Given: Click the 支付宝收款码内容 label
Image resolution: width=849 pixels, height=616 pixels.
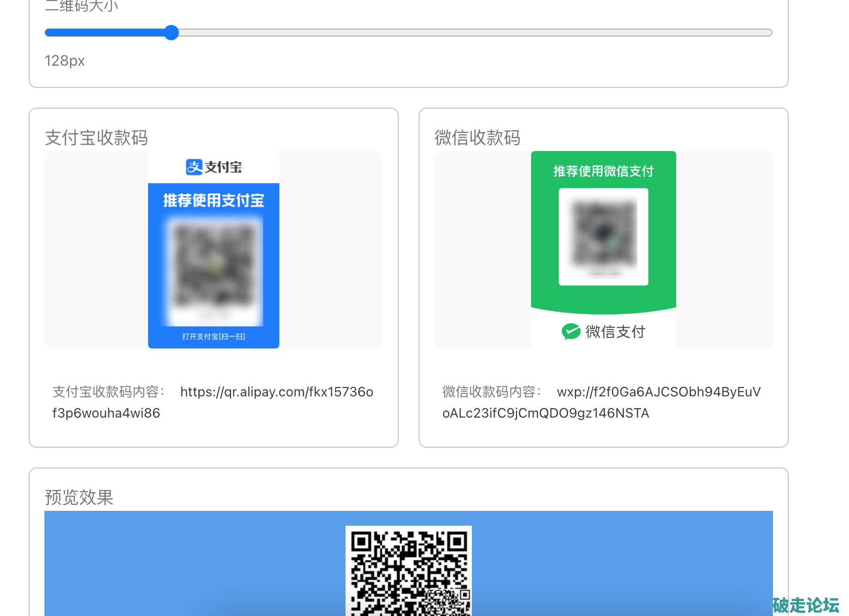Looking at the screenshot, I should [x=109, y=392].
